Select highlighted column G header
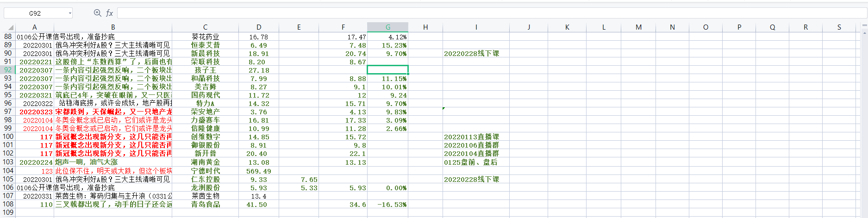Screen dimensions: 868x218 [x=388, y=27]
